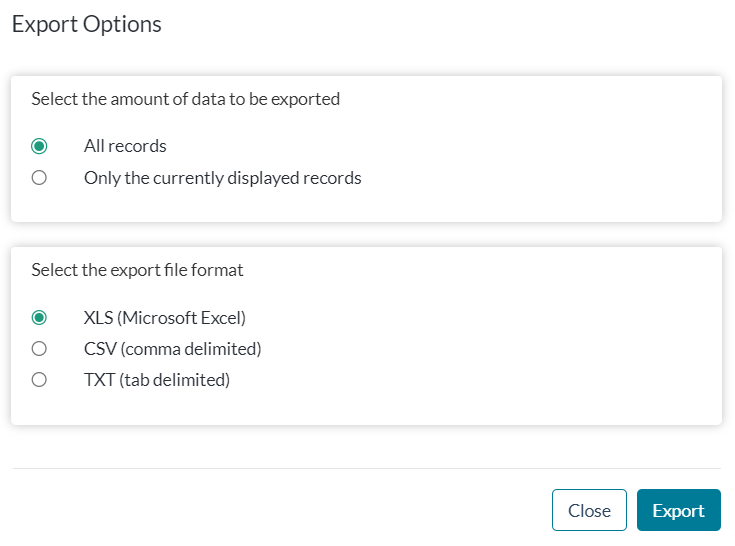This screenshot has height=546, width=735.
Task: Click 'Select the amount of data' heading
Action: [186, 99]
